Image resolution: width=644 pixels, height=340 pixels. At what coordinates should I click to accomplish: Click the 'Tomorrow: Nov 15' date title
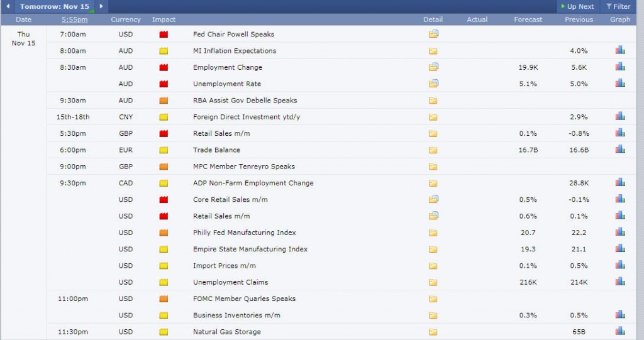tap(55, 6)
